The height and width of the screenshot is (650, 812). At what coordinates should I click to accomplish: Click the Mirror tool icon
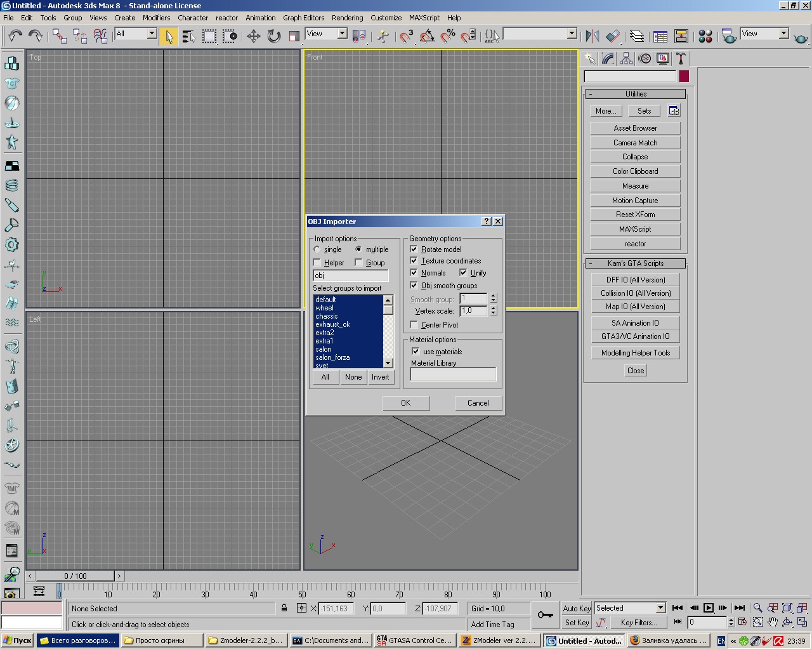(593, 36)
